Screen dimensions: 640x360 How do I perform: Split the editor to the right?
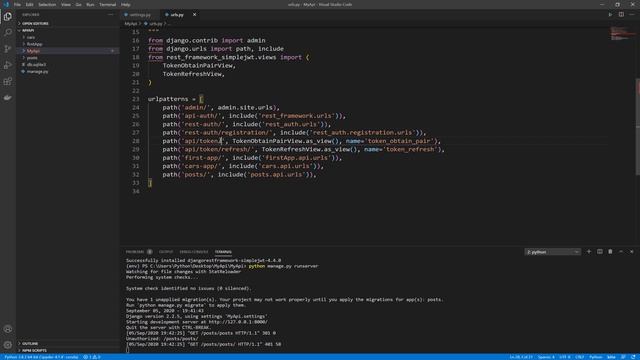point(621,15)
